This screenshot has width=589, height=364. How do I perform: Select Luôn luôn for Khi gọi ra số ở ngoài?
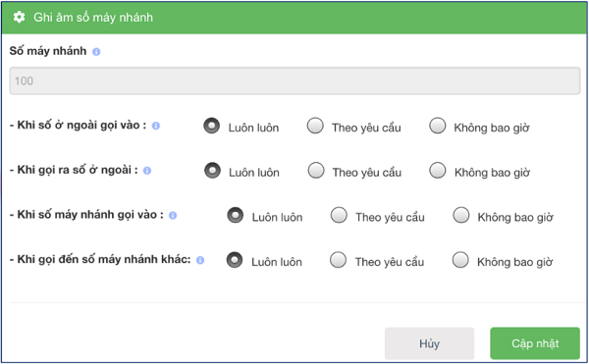click(212, 171)
